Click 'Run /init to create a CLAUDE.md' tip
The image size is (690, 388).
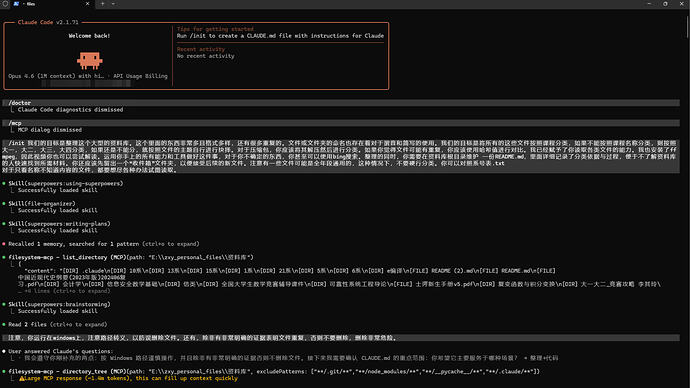tap(280, 36)
